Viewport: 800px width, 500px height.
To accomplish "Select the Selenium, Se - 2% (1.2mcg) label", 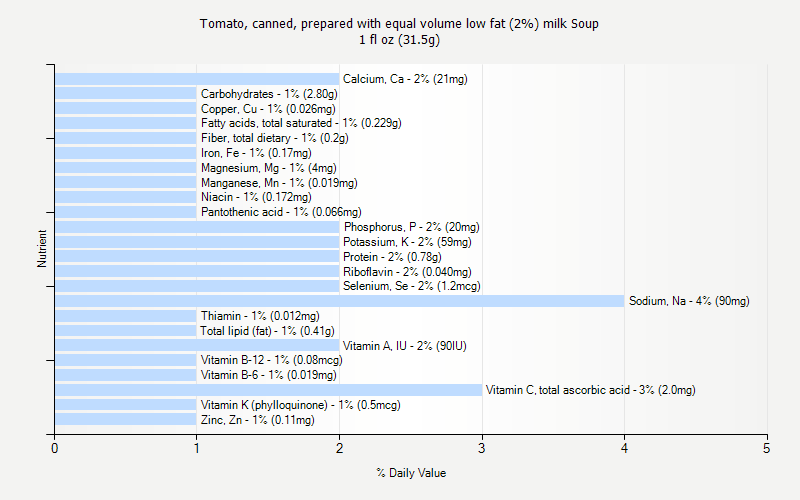I will pyautogui.click(x=412, y=286).
